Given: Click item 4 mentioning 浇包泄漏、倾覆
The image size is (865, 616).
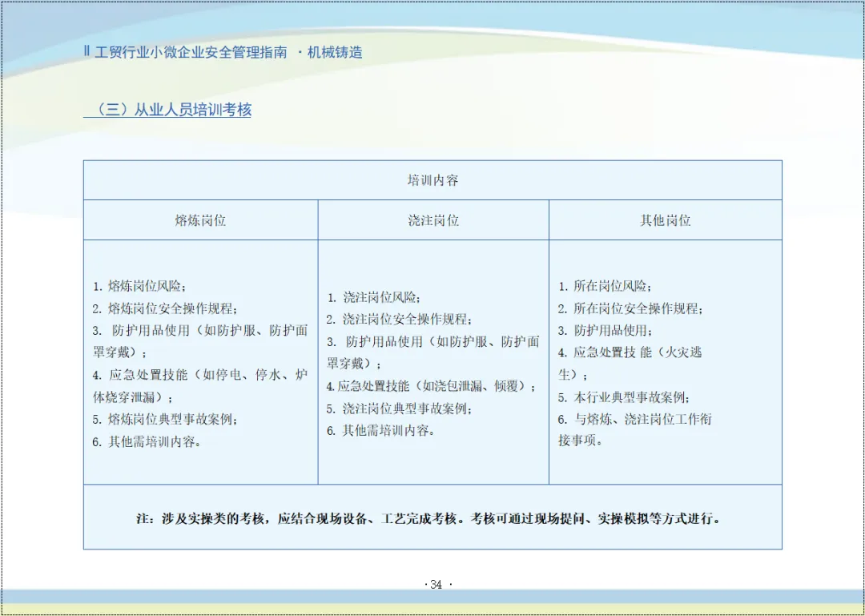Looking at the screenshot, I should tap(431, 386).
